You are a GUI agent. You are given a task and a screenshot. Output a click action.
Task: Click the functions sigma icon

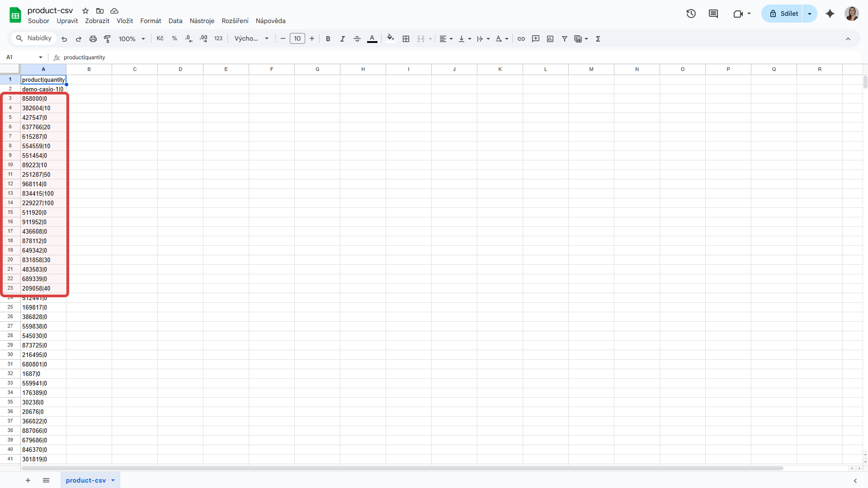point(598,39)
